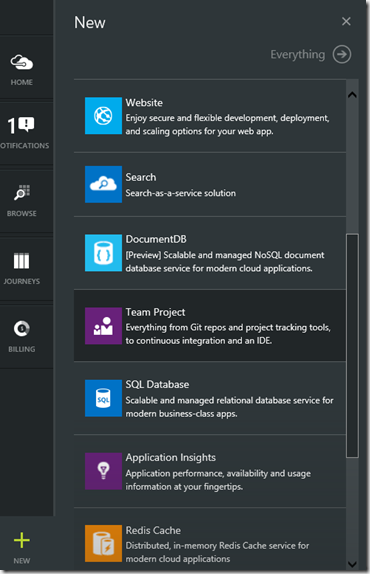This screenshot has width=370, height=574.
Task: Close the New blade
Action: (x=346, y=21)
